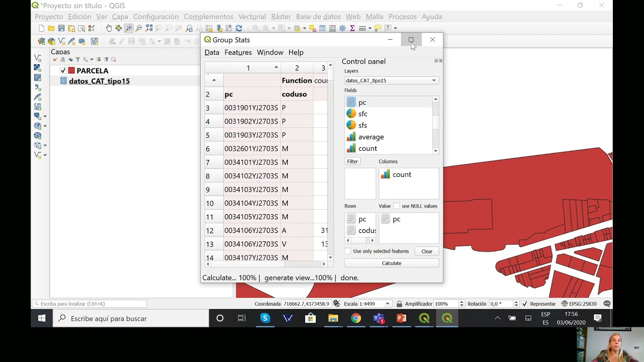Open the expression filter dropdown in Capas toolbar
644x362 pixels.
pyautogui.click(x=92, y=59)
